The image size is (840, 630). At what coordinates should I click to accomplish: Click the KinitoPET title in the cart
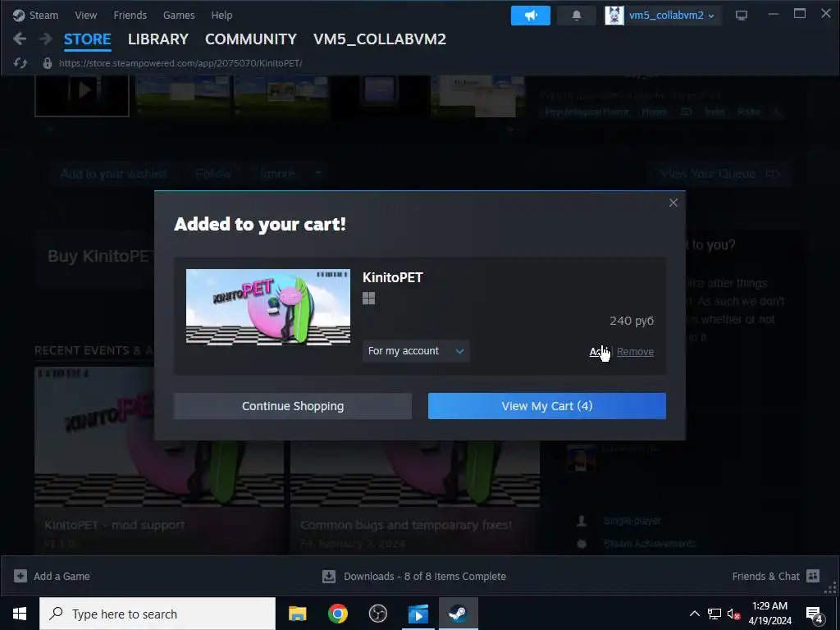pos(393,277)
